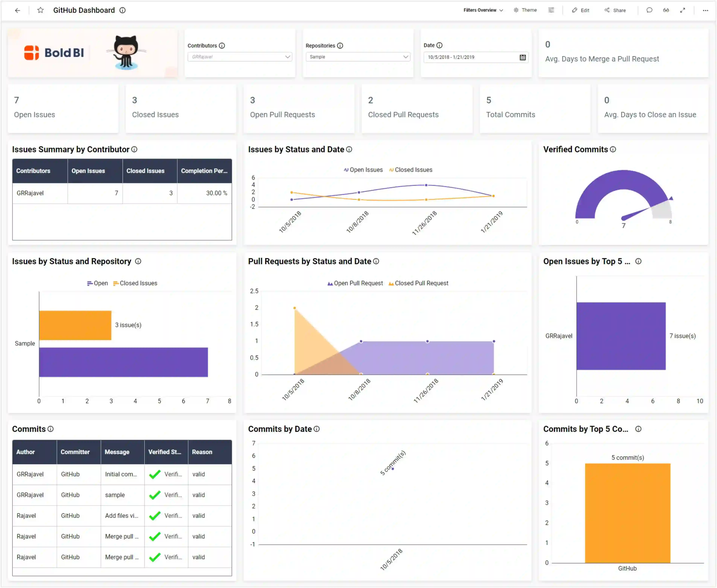
Task: Toggle Closed Pull Request legend entry
Action: click(x=418, y=283)
